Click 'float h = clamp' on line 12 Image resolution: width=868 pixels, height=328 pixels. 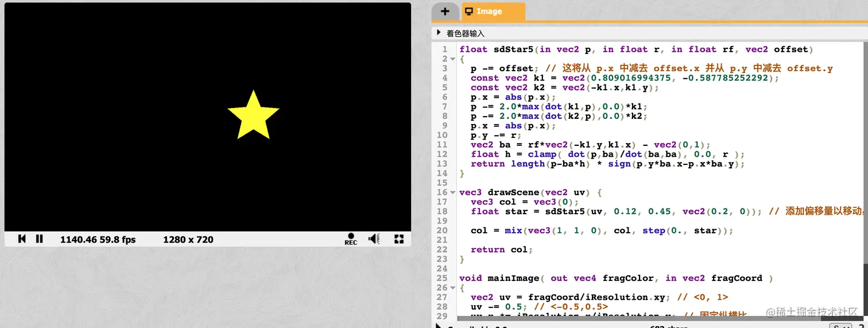[513, 154]
